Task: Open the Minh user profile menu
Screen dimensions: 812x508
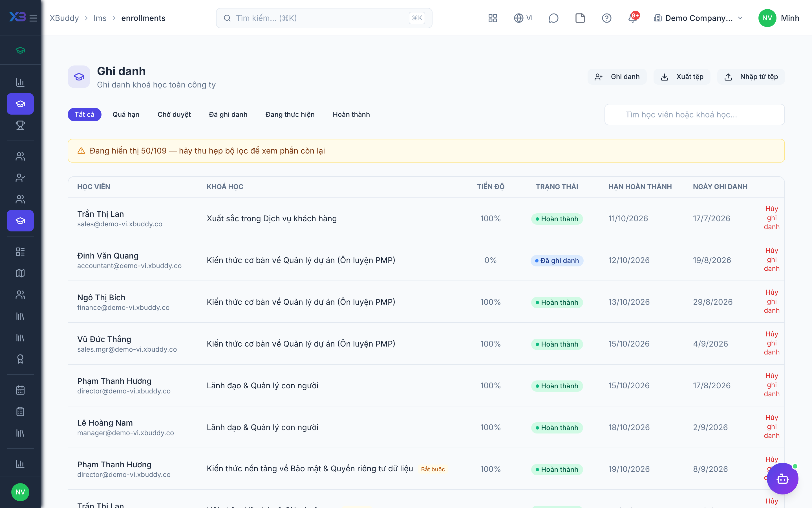Action: click(x=779, y=18)
